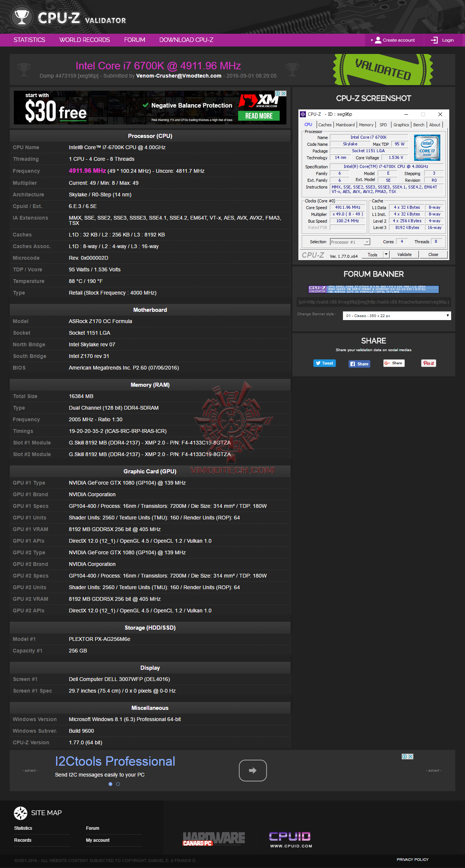Click the Login arrow icon
This screenshot has height=868, width=465.
[434, 40]
